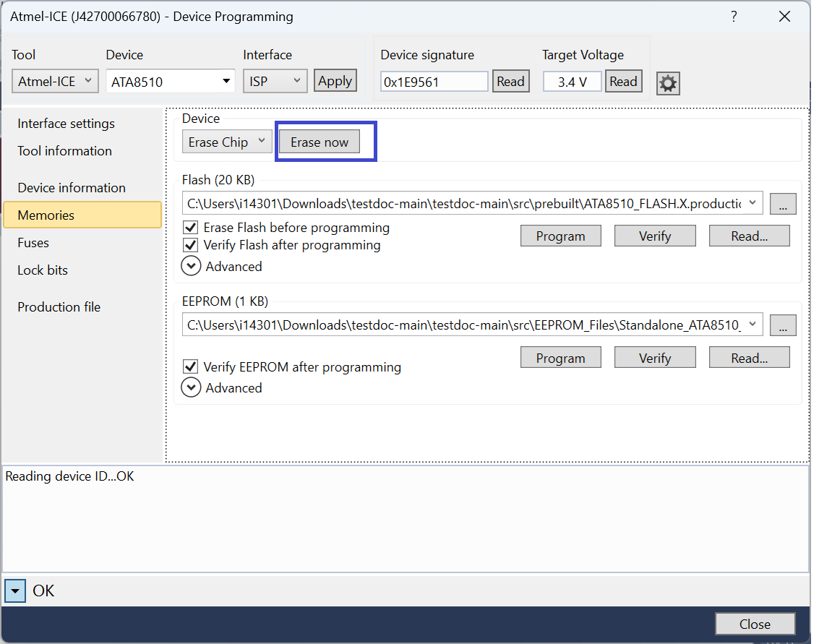Close the window with the title bar X
The height and width of the screenshot is (644, 819).
pyautogui.click(x=784, y=16)
